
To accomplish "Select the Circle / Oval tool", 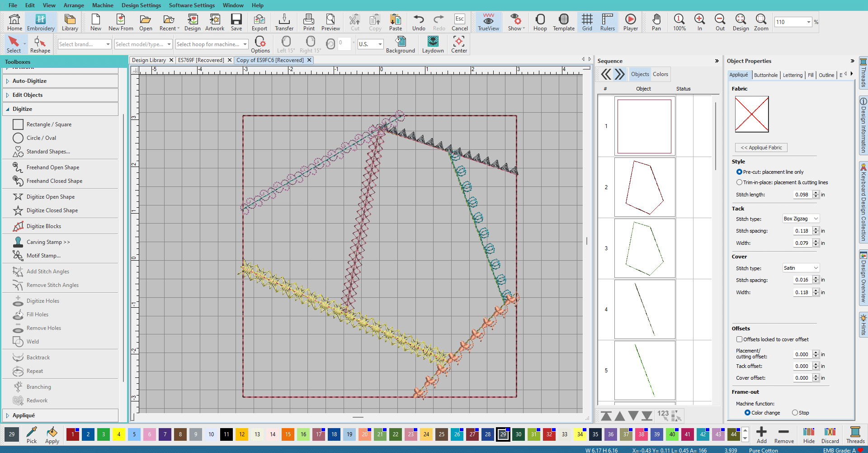I will click(41, 138).
